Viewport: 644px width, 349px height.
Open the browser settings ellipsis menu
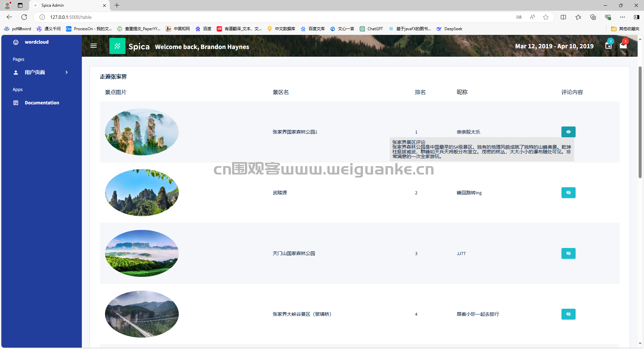click(623, 17)
